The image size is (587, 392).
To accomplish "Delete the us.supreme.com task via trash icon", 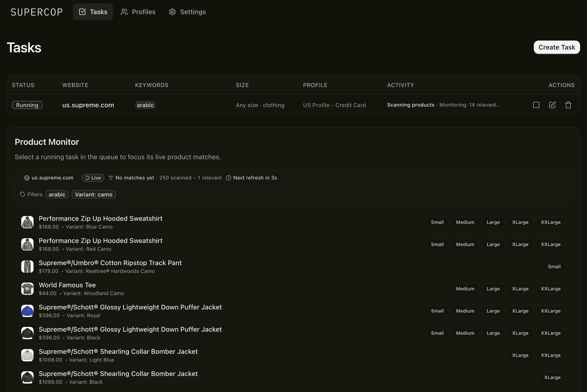I will pos(568,105).
